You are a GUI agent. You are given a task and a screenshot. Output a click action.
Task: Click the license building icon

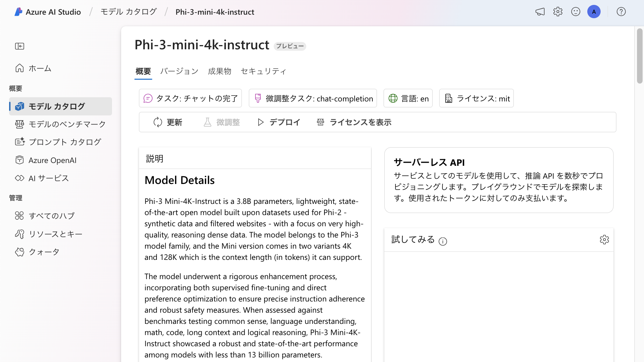pos(448,99)
